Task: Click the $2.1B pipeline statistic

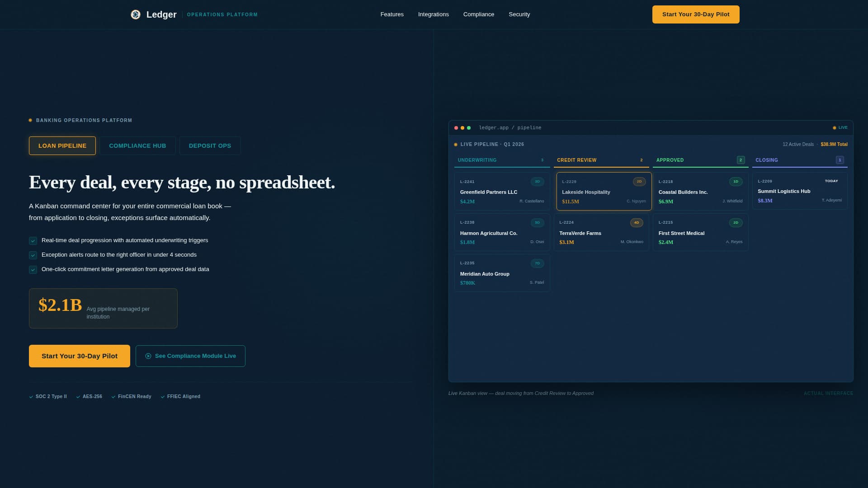Action: 60,305
